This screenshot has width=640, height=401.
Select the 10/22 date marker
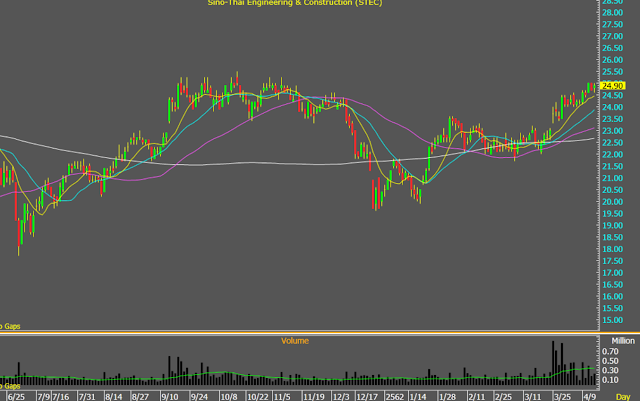tap(258, 397)
